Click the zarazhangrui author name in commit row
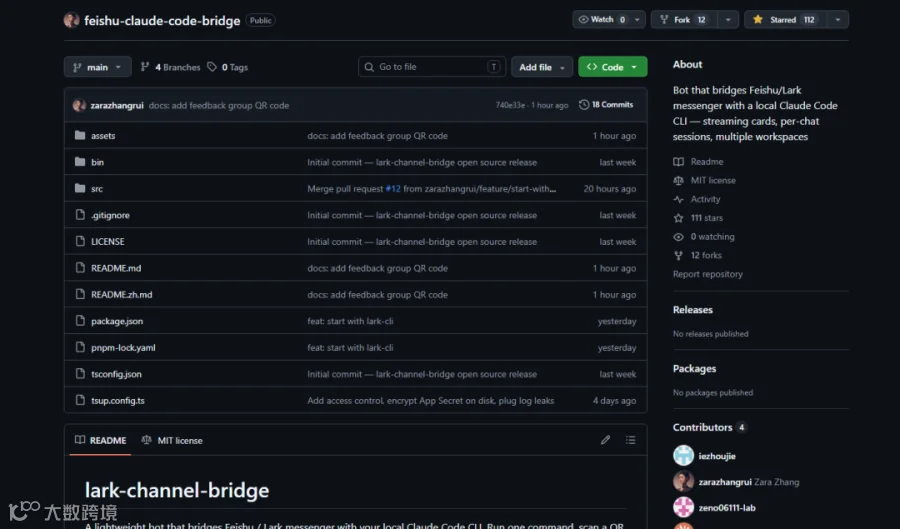The image size is (900, 529). [x=117, y=106]
